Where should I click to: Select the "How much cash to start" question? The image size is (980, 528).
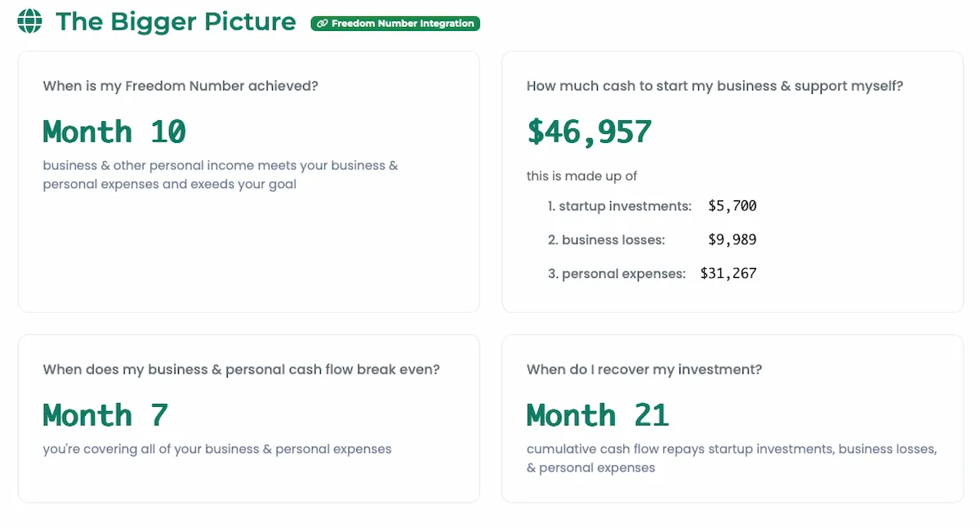pyautogui.click(x=715, y=86)
